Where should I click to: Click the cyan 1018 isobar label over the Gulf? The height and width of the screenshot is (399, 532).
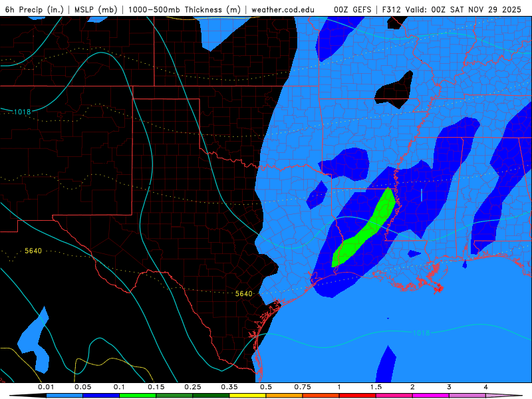pyautogui.click(x=421, y=333)
